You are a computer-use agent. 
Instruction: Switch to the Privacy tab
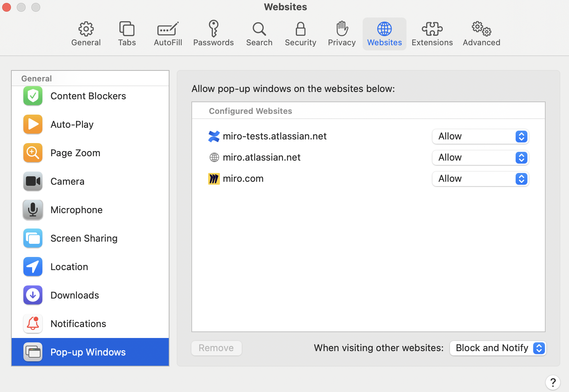(341, 34)
